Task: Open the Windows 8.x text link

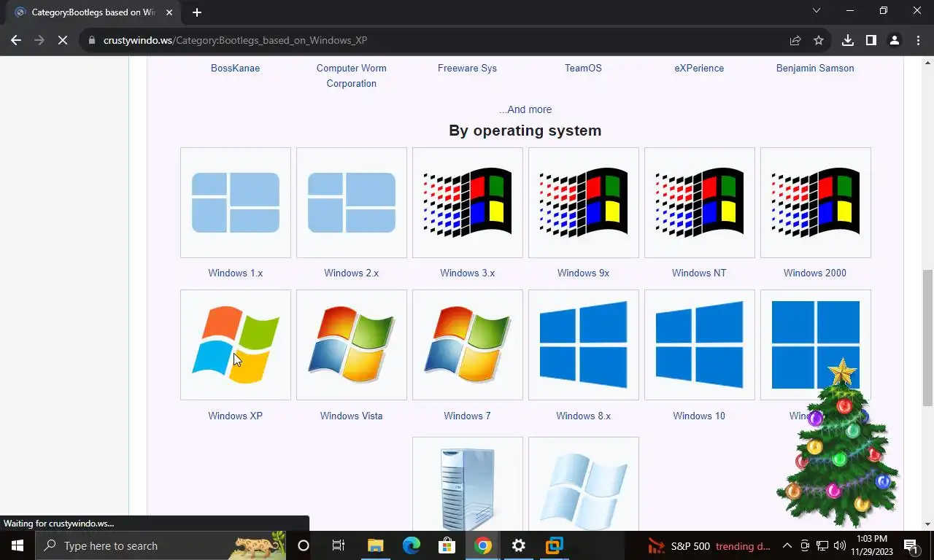Action: [x=584, y=416]
